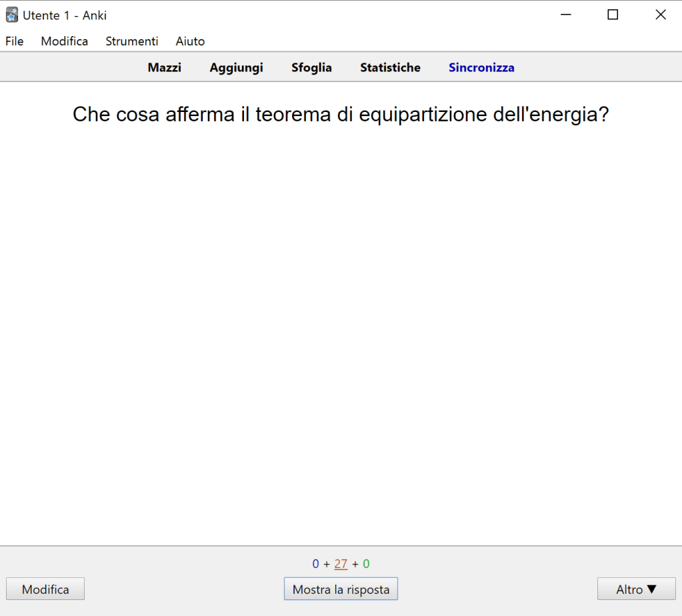Click Sincronizza to sync the collection

point(481,67)
